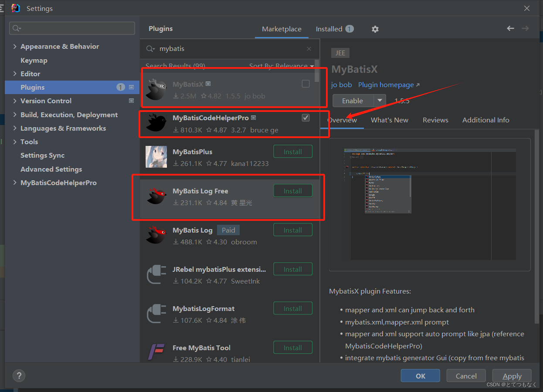
Task: Apply the plugin changes
Action: [x=512, y=375]
